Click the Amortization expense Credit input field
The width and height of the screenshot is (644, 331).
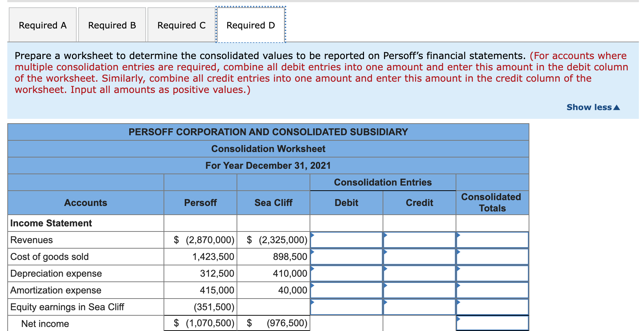point(419,290)
